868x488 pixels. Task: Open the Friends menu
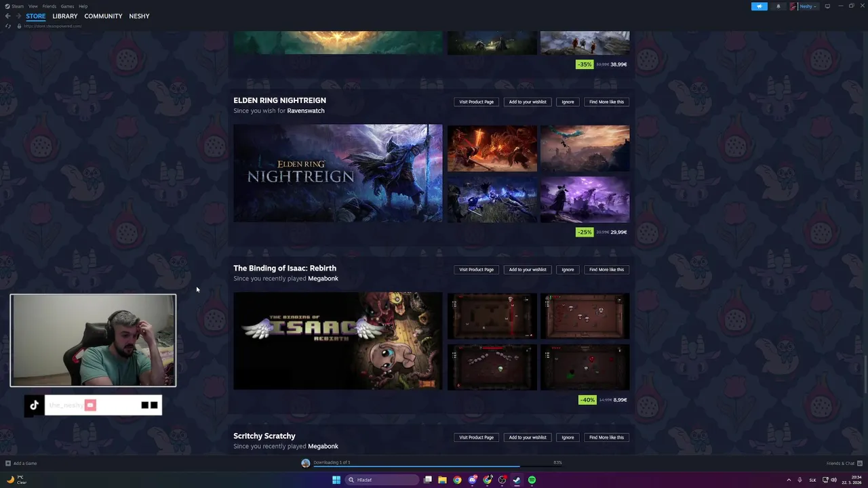click(50, 6)
